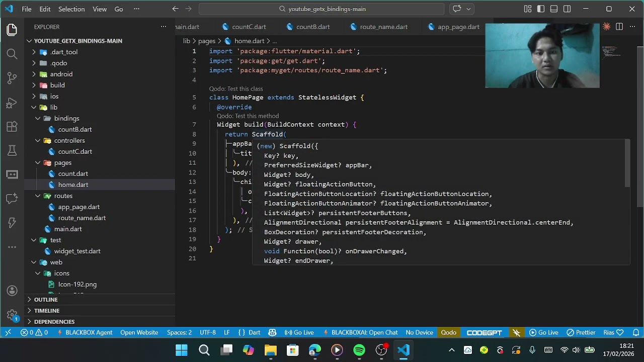Click the Claude starburst icon in editor toolbar
644x362 pixels.
(606, 27)
